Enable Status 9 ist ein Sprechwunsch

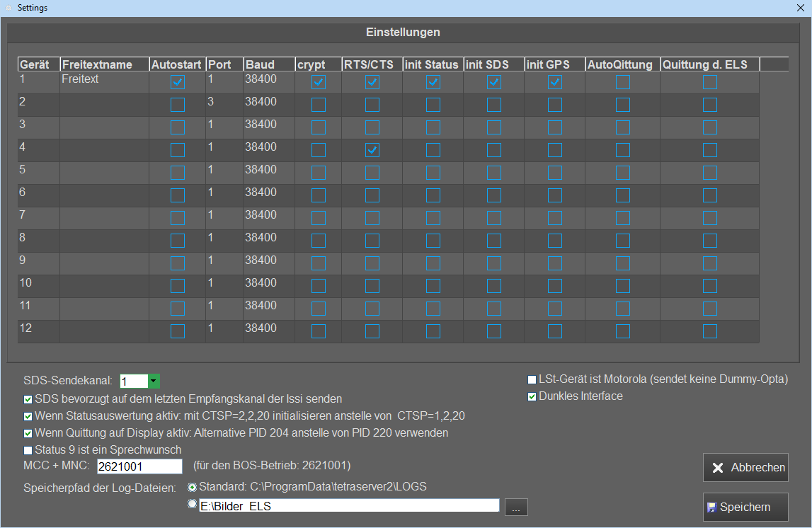pyautogui.click(x=28, y=450)
